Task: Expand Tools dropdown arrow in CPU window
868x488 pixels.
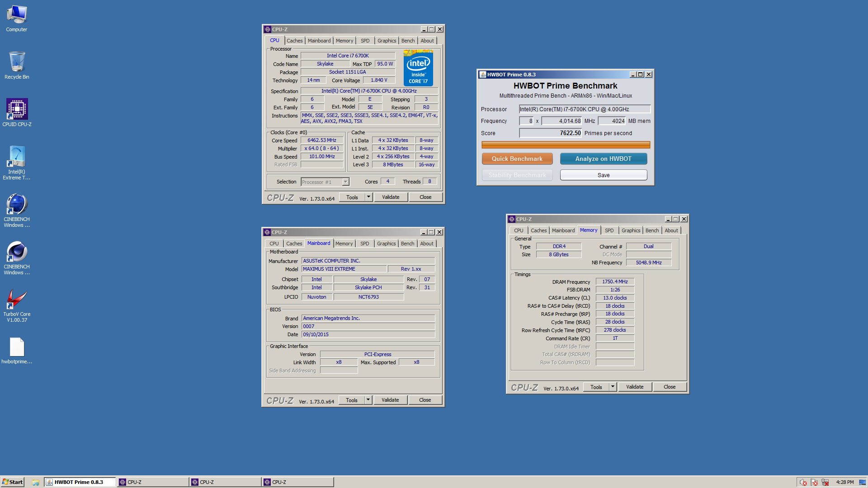Action: coord(368,197)
